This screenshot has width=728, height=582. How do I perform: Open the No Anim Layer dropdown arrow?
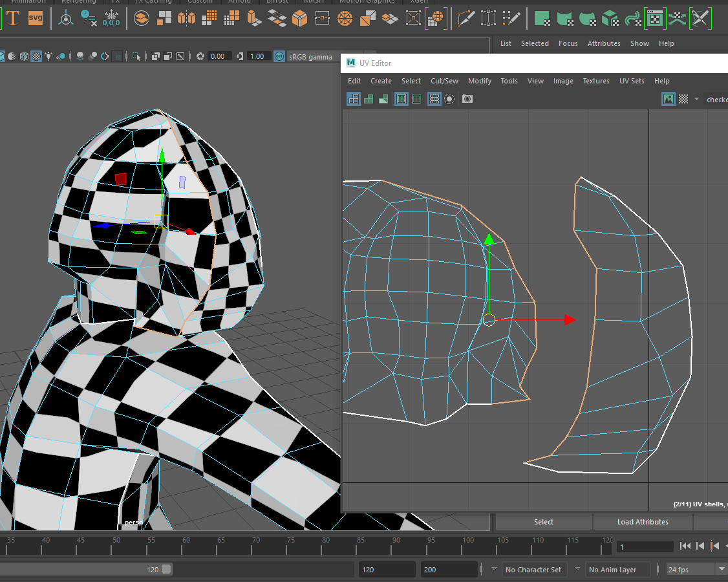[577, 569]
